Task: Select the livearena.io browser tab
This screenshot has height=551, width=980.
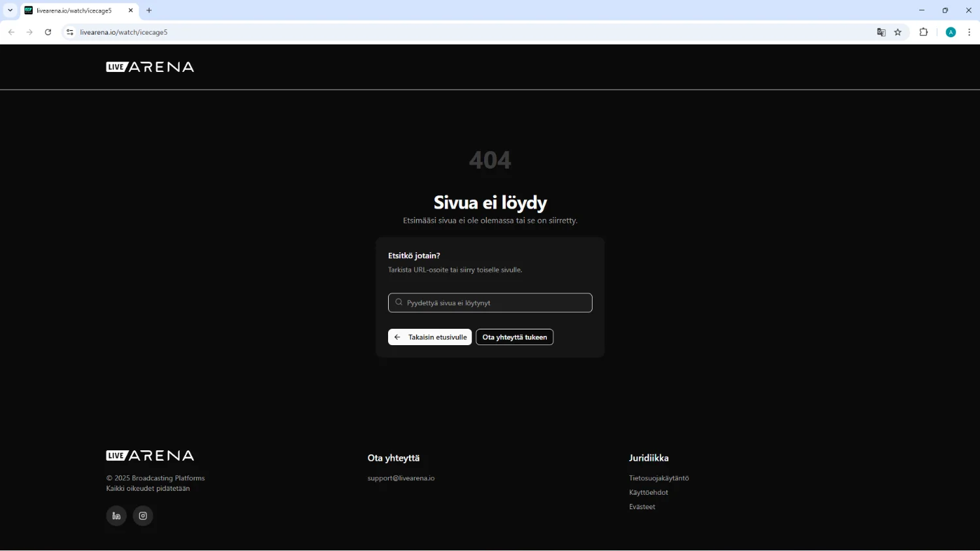Action: [74, 10]
